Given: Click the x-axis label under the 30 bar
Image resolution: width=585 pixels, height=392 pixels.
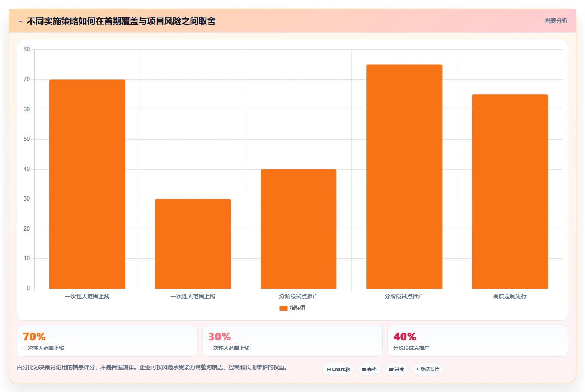Looking at the screenshot, I should pos(193,296).
